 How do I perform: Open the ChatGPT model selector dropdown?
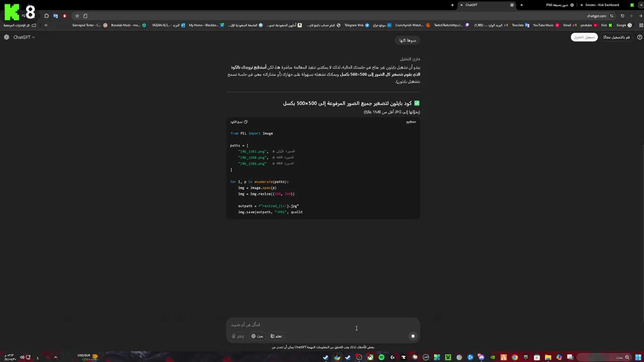coord(24,37)
